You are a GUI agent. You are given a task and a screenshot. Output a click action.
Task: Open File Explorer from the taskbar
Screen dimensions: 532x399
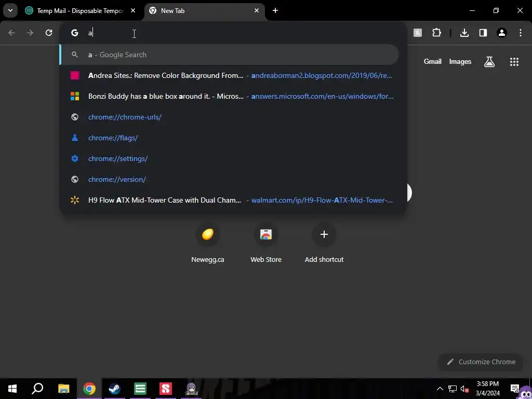(63, 389)
